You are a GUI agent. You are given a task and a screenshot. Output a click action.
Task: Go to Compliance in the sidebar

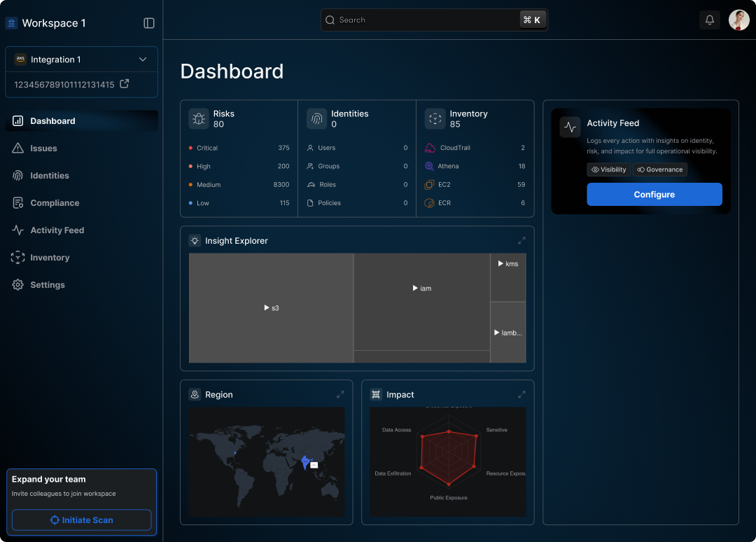point(55,203)
